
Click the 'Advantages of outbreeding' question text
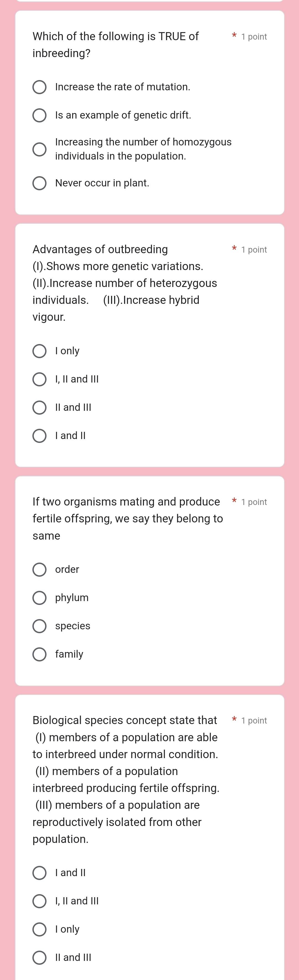pyautogui.click(x=100, y=250)
